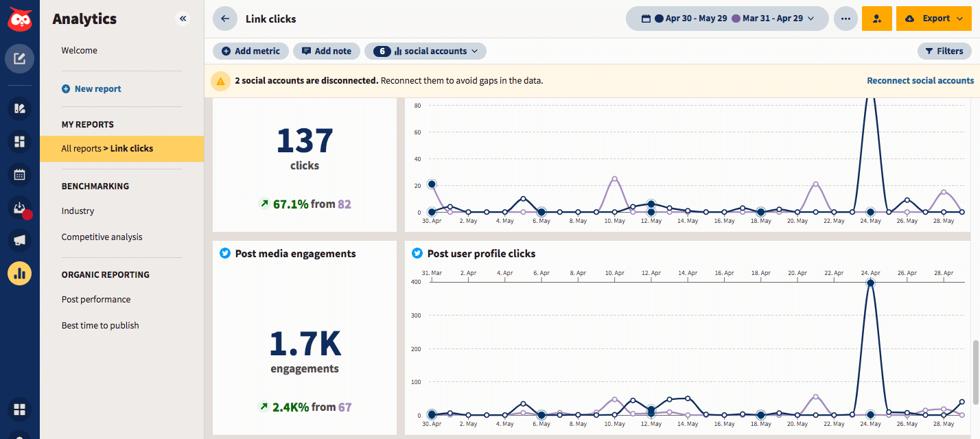Open the date range dropdown
Image resolution: width=980 pixels, height=439 pixels.
(x=727, y=19)
